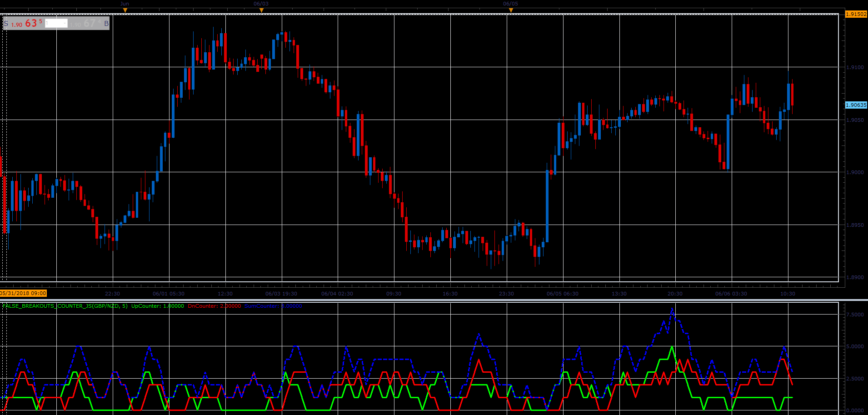Click the 7.5000 indicator axis label

point(855,315)
